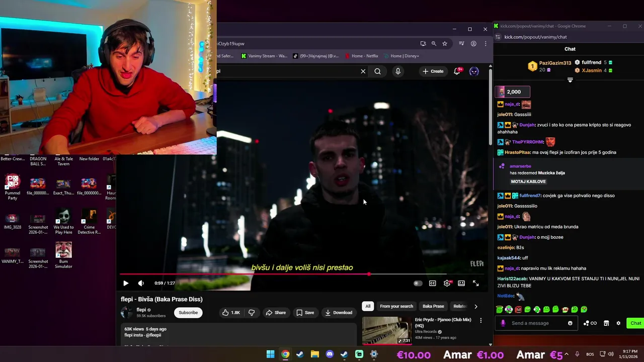Select the Baka Prase chip
Image resolution: width=644 pixels, height=362 pixels.
pyautogui.click(x=433, y=306)
